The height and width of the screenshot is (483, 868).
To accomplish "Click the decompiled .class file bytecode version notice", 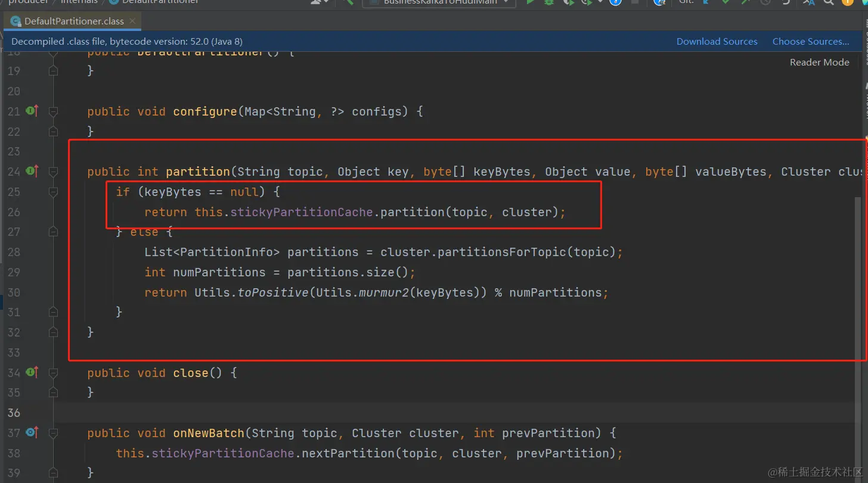I will [127, 41].
